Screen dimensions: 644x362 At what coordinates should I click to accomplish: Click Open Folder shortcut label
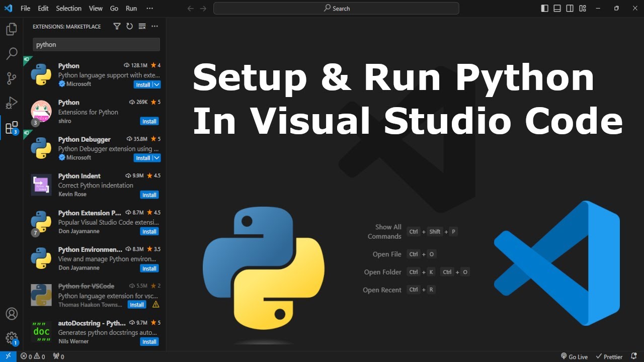click(383, 272)
